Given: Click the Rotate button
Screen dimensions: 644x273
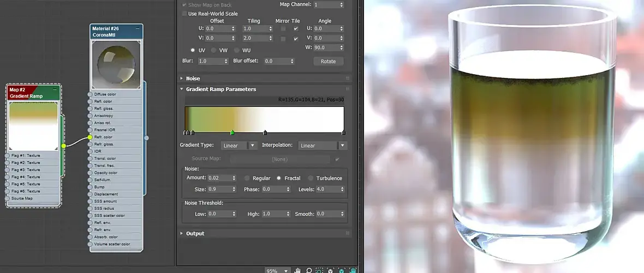Looking at the screenshot, I should pyautogui.click(x=328, y=61).
